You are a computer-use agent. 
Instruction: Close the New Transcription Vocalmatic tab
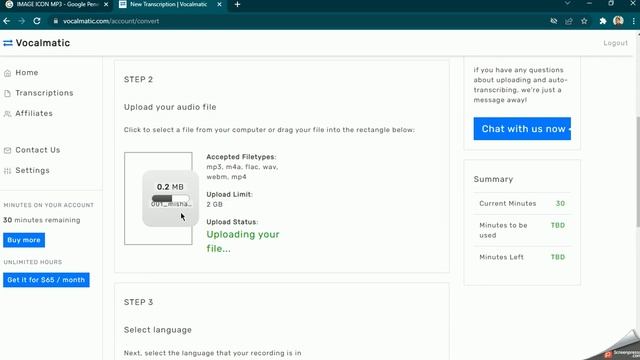click(x=219, y=4)
